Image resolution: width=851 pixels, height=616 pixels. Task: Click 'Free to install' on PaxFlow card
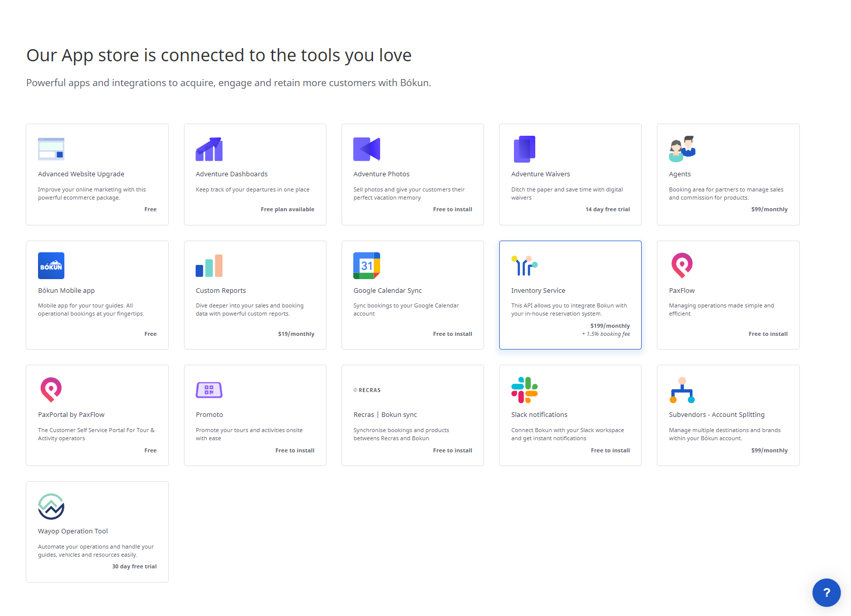pyautogui.click(x=768, y=334)
